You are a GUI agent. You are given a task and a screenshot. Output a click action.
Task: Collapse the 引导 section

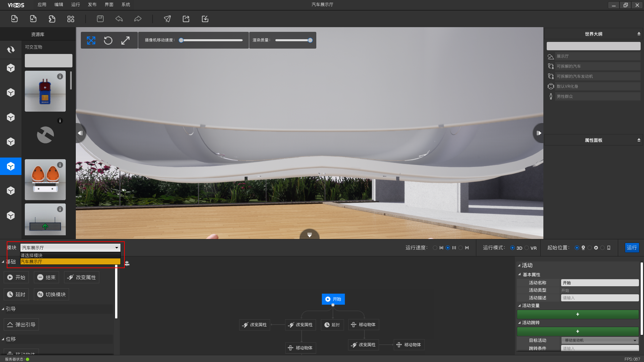(x=3, y=309)
